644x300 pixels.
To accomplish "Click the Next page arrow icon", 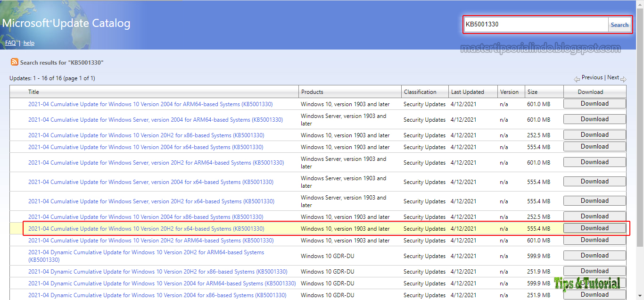I will 623,78.
